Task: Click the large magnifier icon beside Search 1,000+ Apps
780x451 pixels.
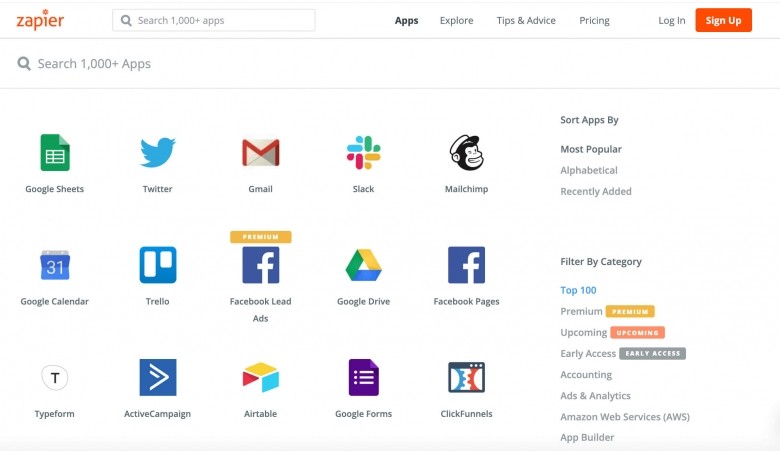Action: pyautogui.click(x=24, y=64)
